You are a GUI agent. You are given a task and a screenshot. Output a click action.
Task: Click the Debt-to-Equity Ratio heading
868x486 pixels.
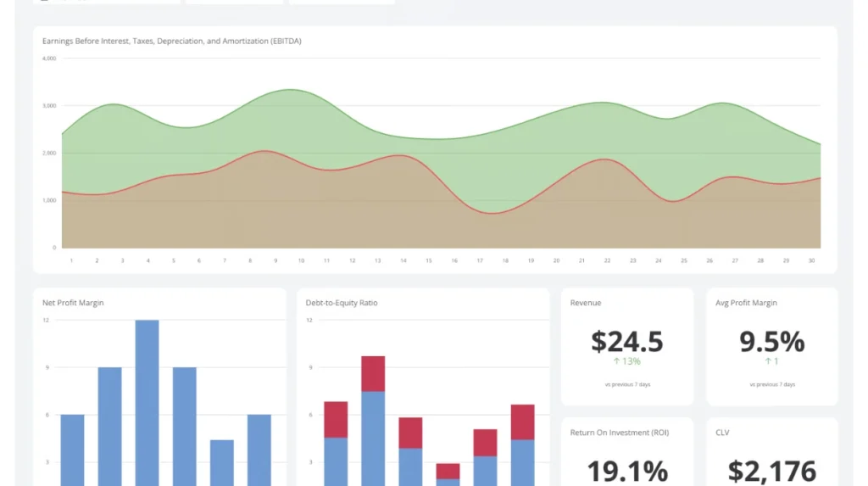coord(341,303)
